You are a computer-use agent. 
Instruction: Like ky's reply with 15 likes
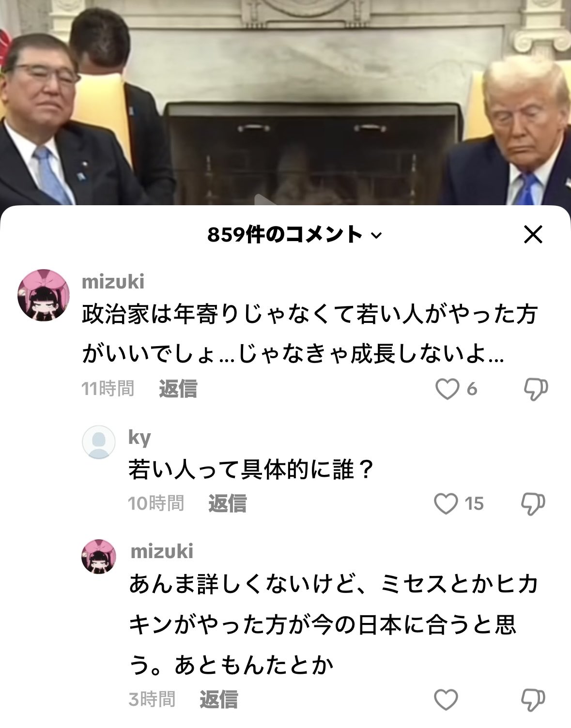tap(446, 504)
